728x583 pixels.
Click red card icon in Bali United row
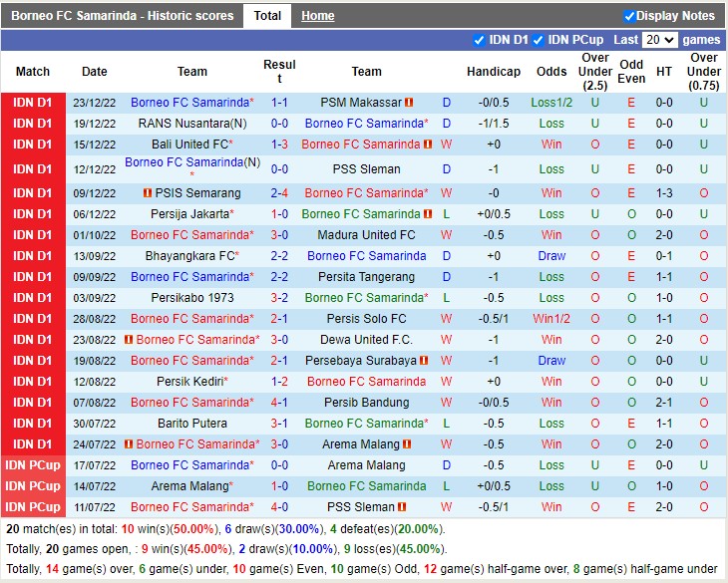[x=428, y=145]
